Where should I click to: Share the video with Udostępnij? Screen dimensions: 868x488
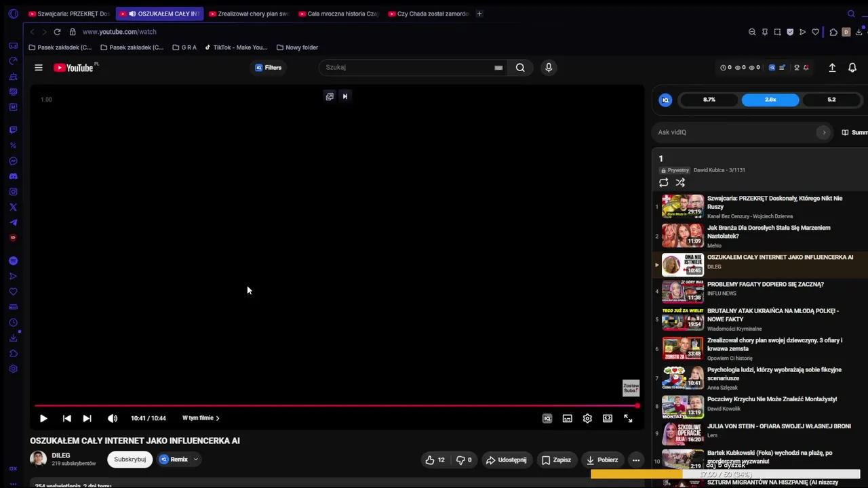pos(506,460)
